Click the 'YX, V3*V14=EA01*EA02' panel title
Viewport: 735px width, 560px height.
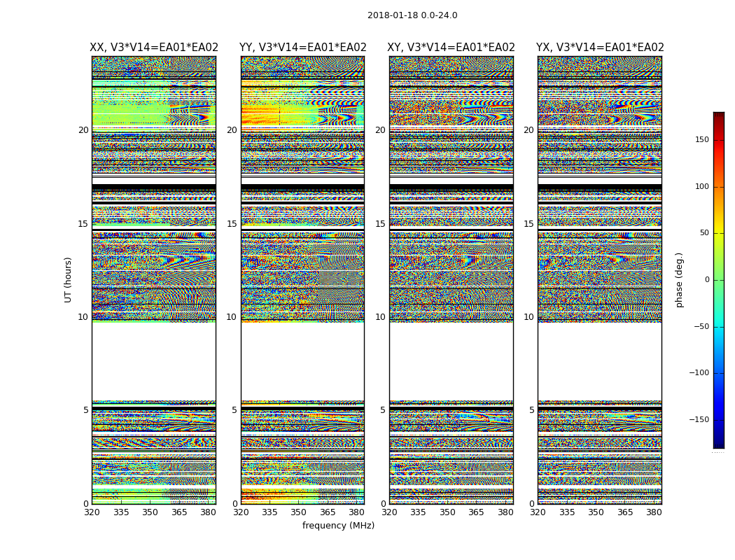click(x=600, y=48)
